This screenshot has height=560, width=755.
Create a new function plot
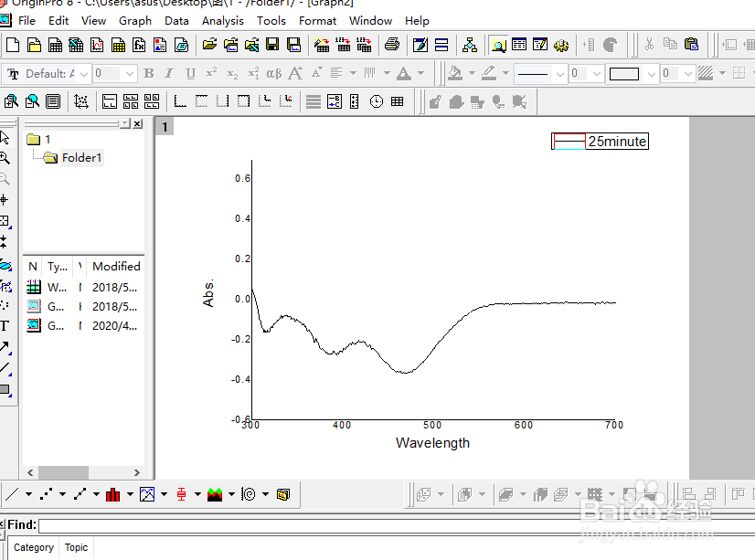[x=139, y=46]
